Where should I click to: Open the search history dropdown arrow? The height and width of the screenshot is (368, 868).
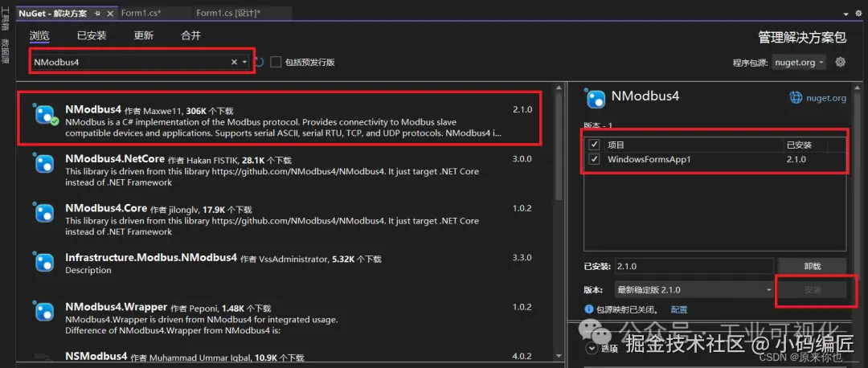pyautogui.click(x=244, y=62)
